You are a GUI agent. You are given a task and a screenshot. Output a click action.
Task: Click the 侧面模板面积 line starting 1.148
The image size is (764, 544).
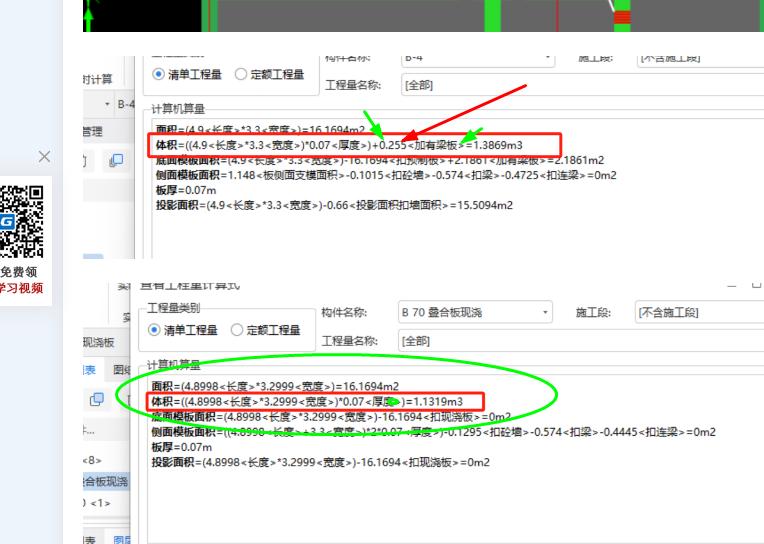coord(386,175)
